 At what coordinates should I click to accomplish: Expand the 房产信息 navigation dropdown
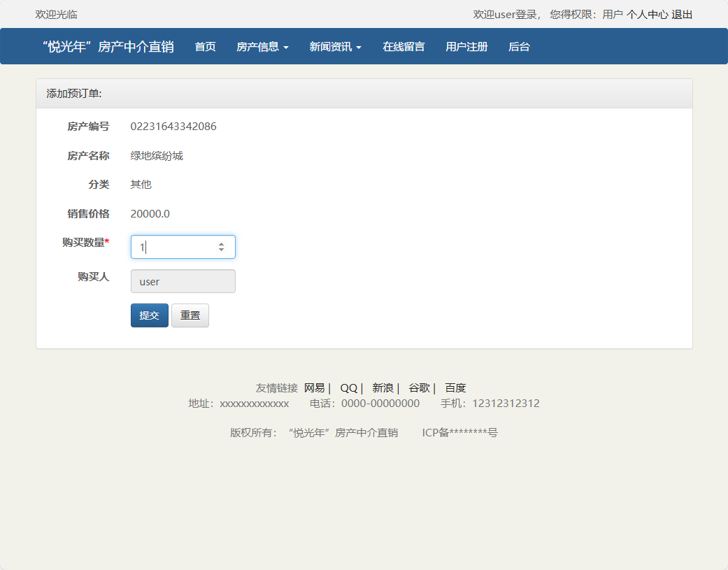tap(262, 46)
